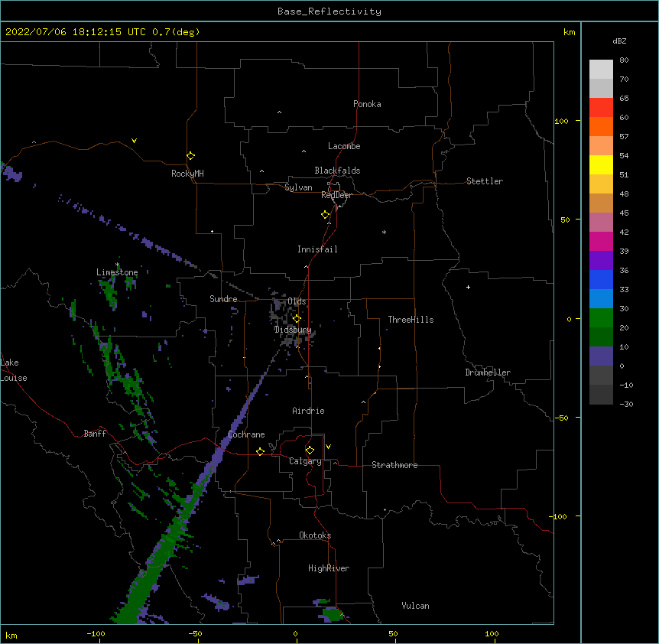659x644 pixels.
Task: Click the white plus marker west of Drumheller
Action: [468, 287]
